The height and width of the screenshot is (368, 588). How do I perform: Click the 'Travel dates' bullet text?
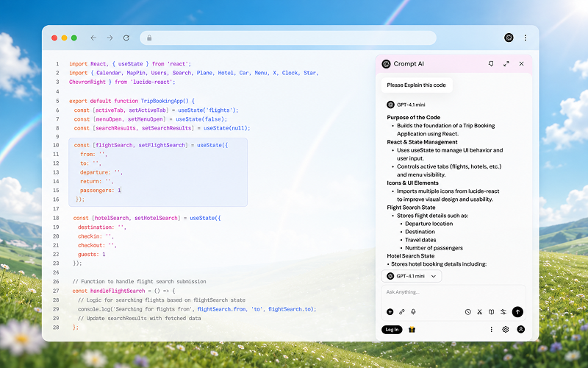[420, 240]
